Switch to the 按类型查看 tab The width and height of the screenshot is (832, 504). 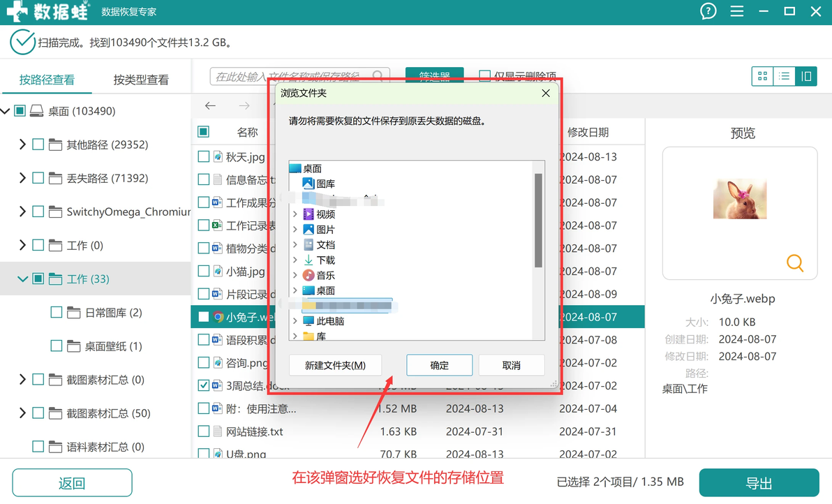(141, 80)
